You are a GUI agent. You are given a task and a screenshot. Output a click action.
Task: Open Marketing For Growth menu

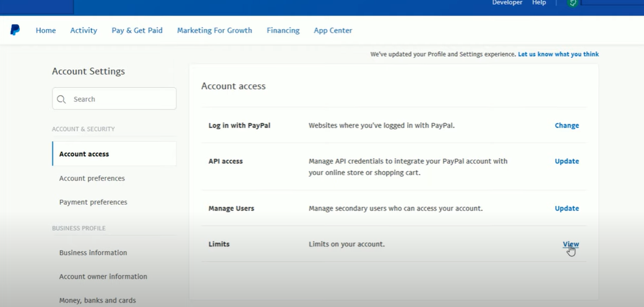[x=215, y=30]
